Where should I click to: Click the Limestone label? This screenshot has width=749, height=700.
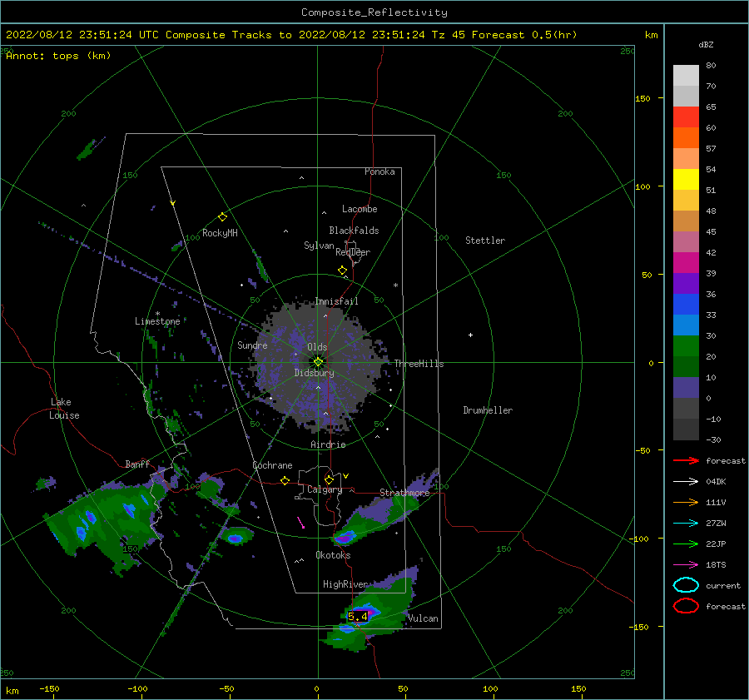pyautogui.click(x=157, y=321)
